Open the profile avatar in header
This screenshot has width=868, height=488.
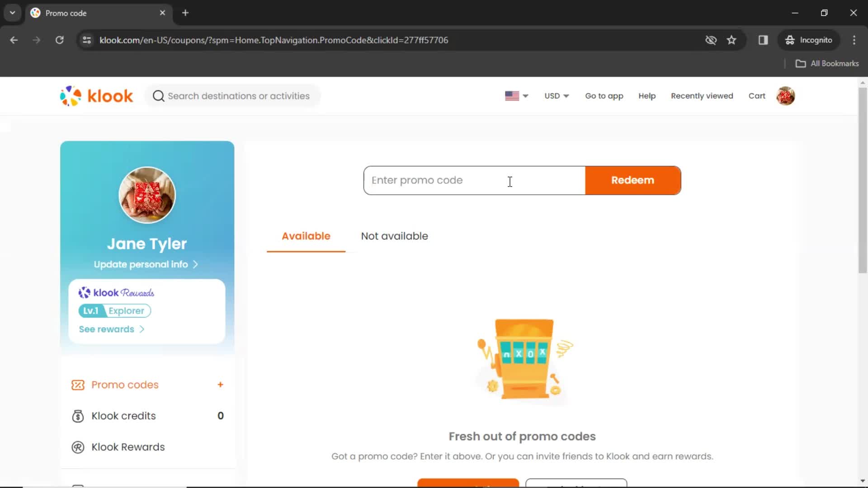[786, 96]
